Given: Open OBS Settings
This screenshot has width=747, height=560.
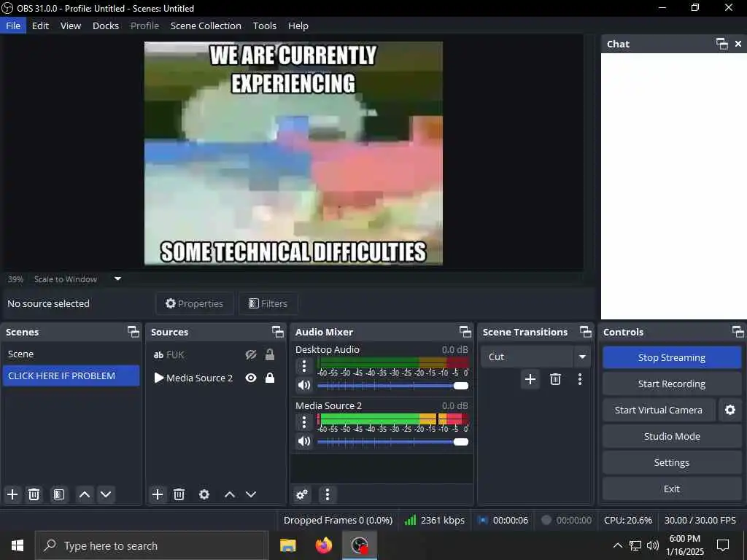Looking at the screenshot, I should click(x=672, y=462).
